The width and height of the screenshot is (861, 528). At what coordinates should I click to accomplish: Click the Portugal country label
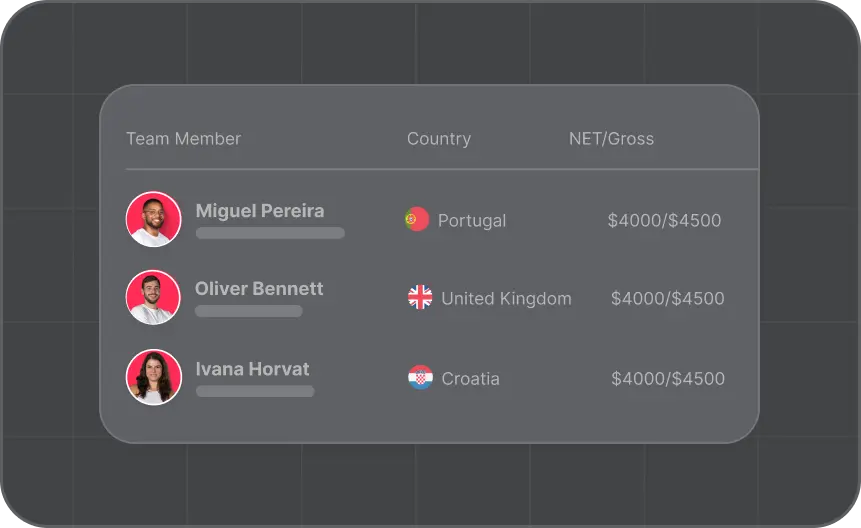472,221
